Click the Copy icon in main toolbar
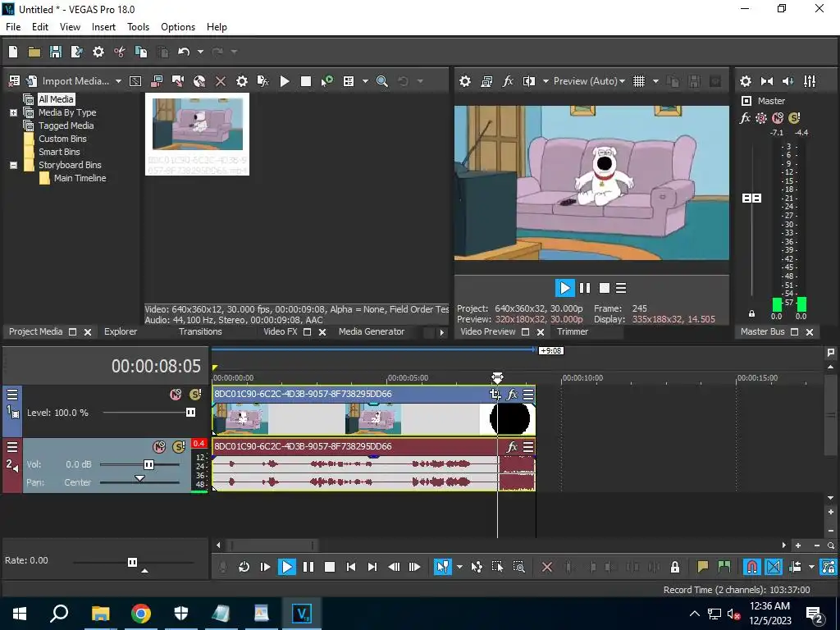The image size is (840, 630). click(x=141, y=52)
